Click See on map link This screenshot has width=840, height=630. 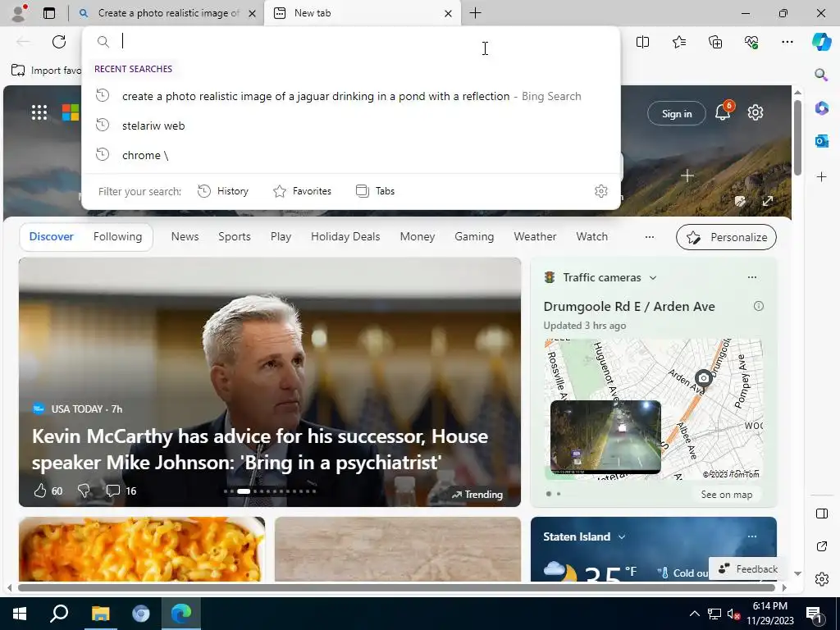click(x=727, y=495)
